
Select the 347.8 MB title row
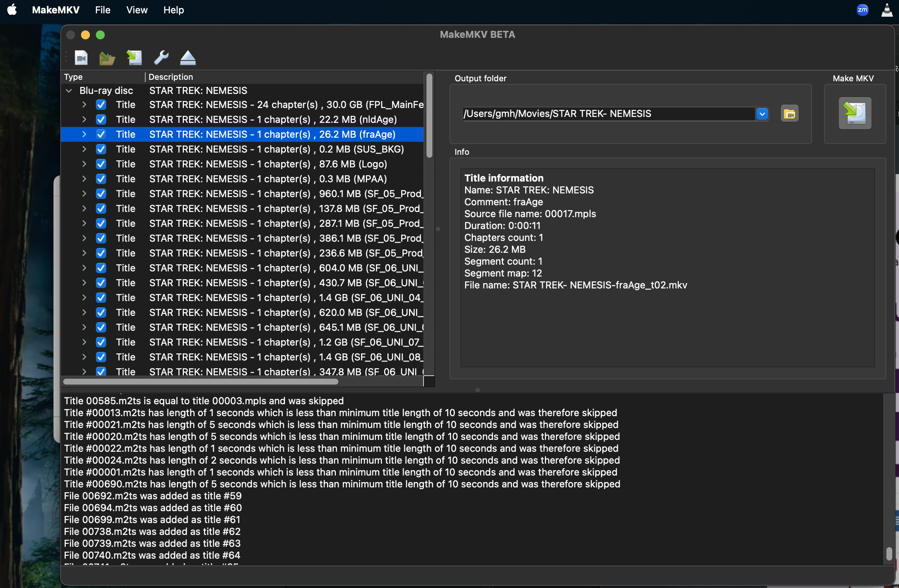click(x=242, y=371)
